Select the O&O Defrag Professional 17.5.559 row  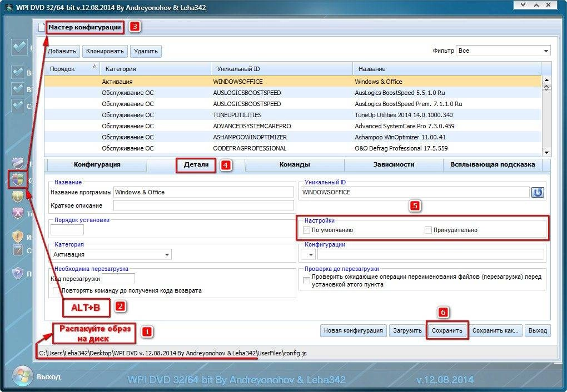click(x=293, y=148)
